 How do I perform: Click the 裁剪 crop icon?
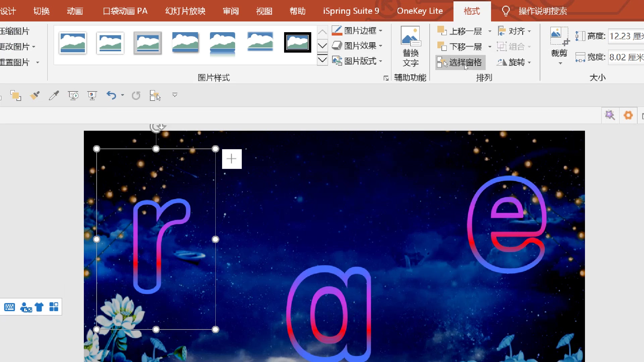pyautogui.click(x=559, y=37)
